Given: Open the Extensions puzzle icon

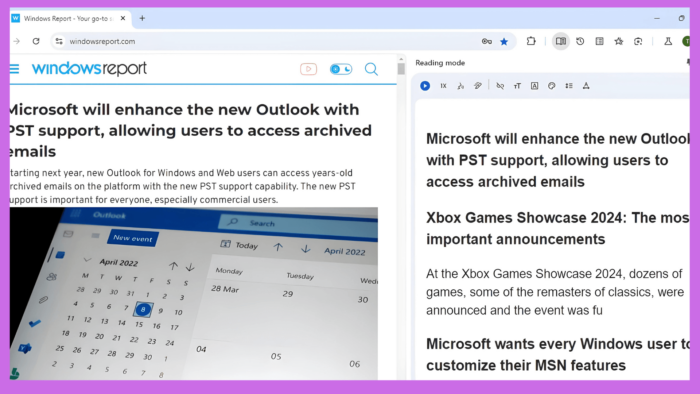Looking at the screenshot, I should 531,41.
